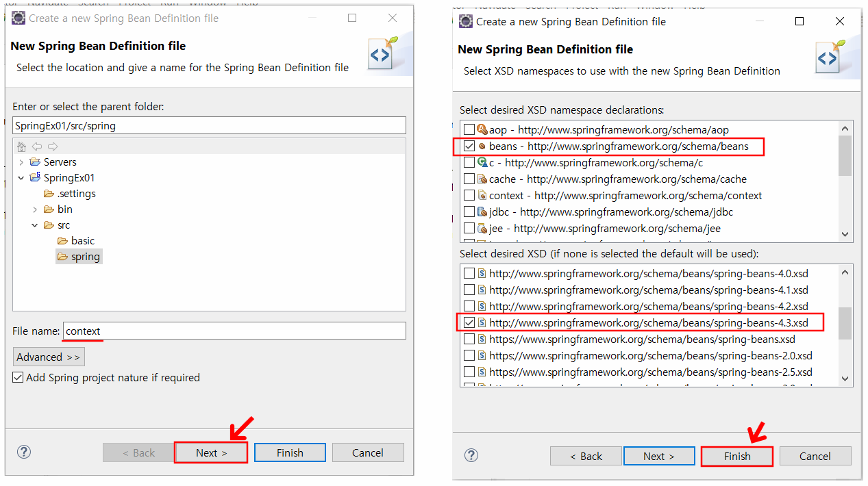The image size is (868, 486).
Task: Uncheck the beans namespace checkbox
Action: coord(469,146)
